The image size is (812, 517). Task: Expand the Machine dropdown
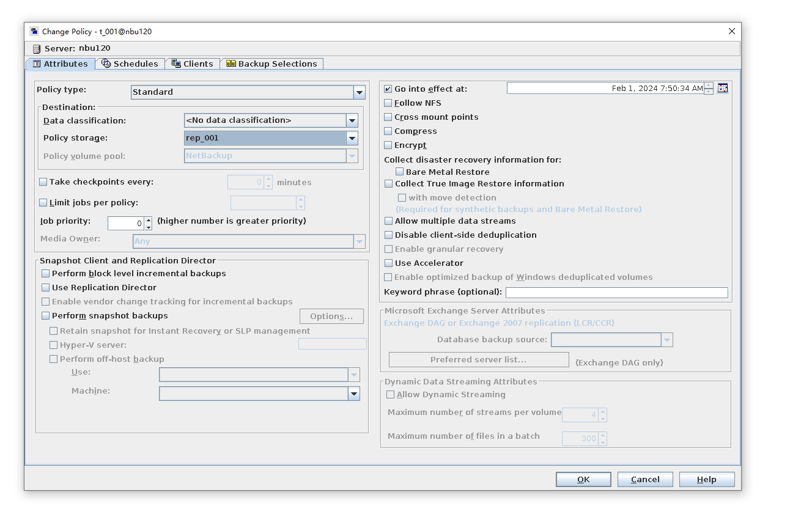[x=354, y=394]
